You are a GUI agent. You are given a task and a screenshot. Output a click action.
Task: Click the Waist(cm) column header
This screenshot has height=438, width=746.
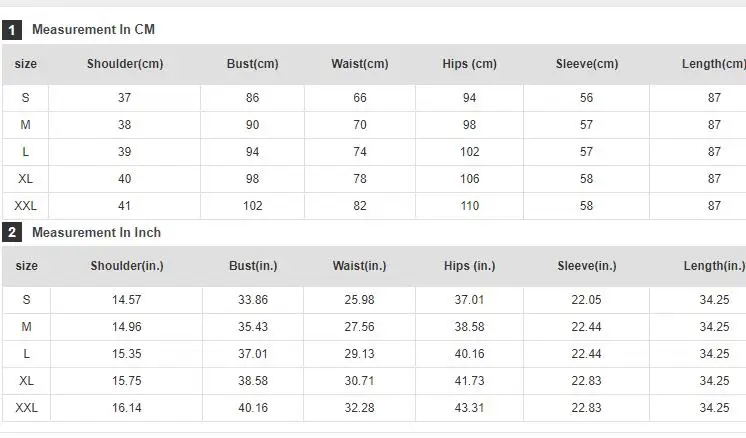(360, 64)
